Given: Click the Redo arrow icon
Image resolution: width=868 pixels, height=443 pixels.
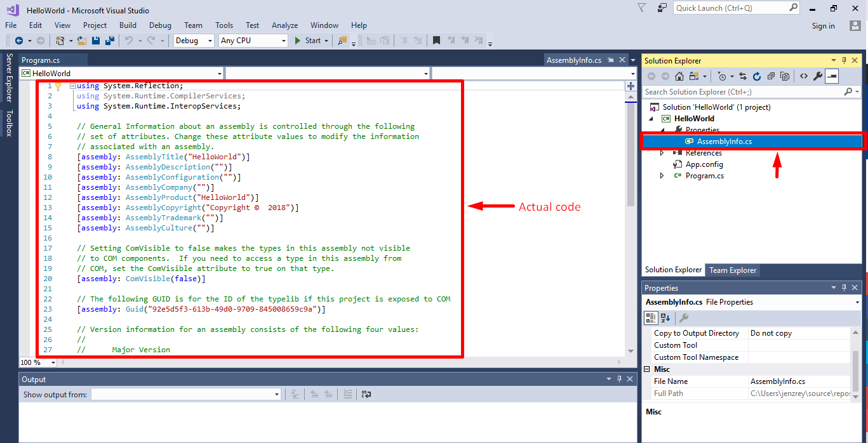Looking at the screenshot, I should coord(151,41).
